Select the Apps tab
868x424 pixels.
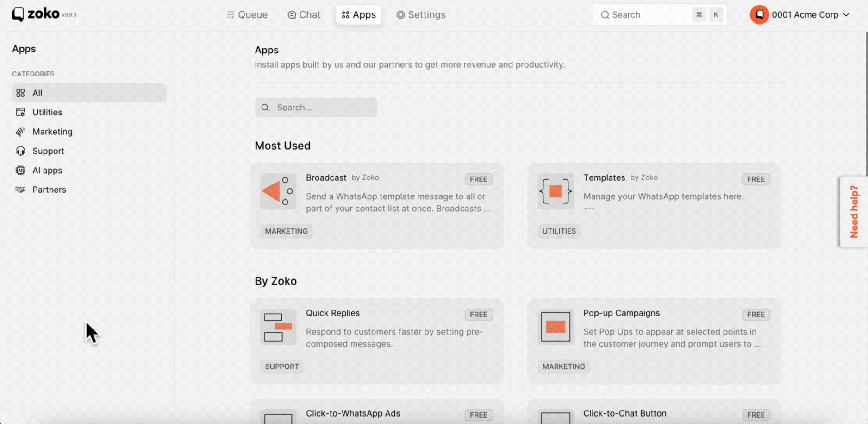pos(358,15)
